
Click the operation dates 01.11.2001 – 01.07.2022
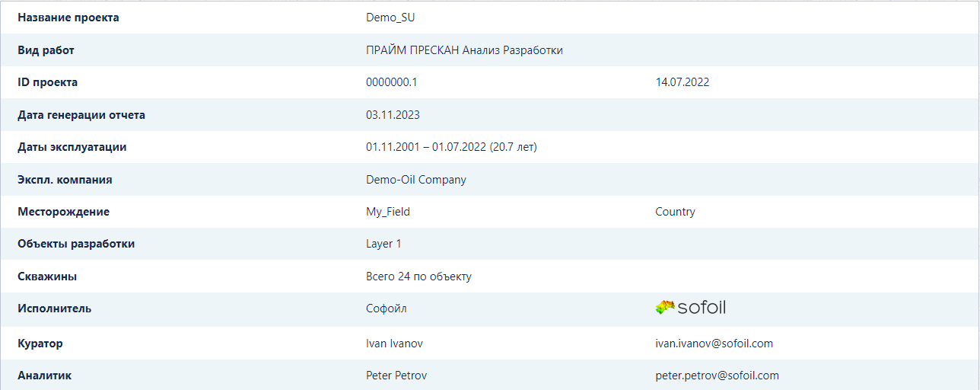(426, 147)
